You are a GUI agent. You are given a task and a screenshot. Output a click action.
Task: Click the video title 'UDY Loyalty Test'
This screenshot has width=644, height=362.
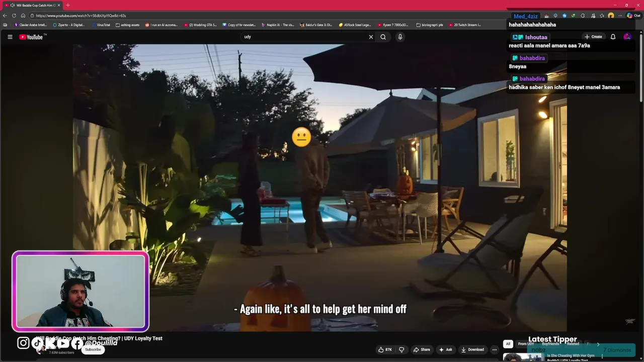click(143, 338)
